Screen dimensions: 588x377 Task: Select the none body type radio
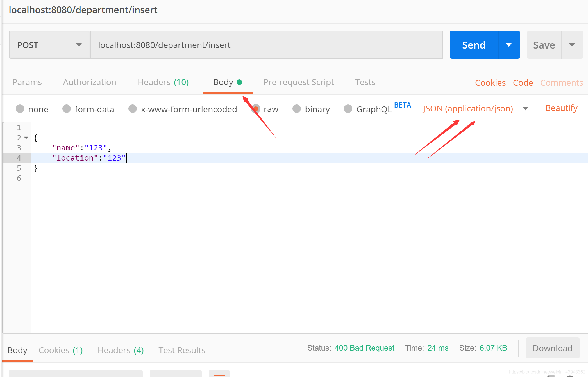point(20,109)
